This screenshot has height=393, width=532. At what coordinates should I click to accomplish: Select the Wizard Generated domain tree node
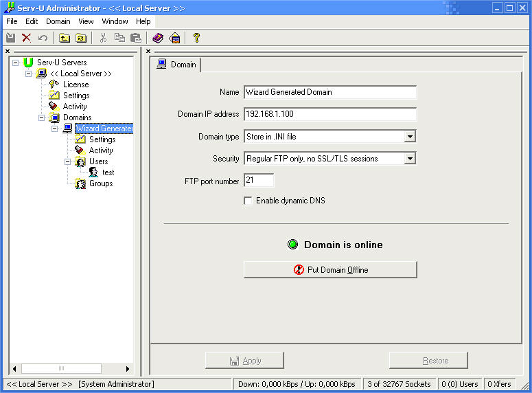coord(104,128)
